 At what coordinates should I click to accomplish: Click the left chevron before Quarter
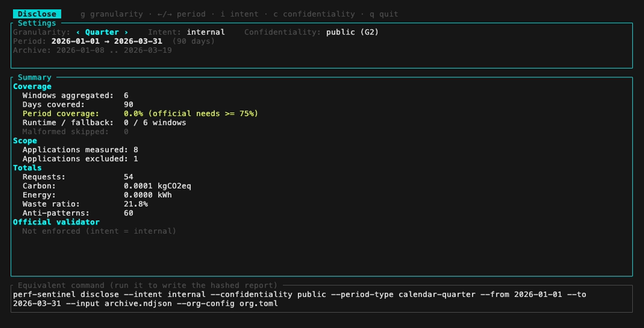(78, 32)
